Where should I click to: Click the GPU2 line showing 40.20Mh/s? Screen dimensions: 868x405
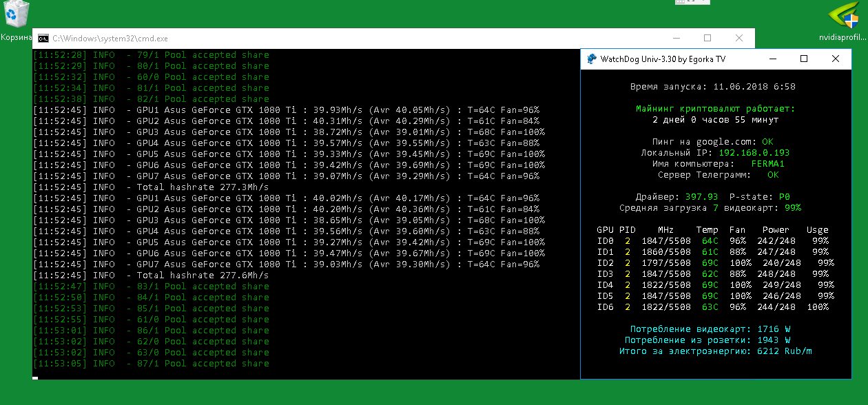point(286,209)
